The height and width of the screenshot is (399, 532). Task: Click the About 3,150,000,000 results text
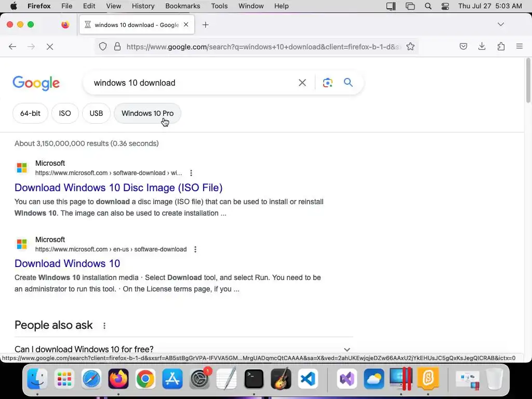pyautogui.click(x=87, y=143)
